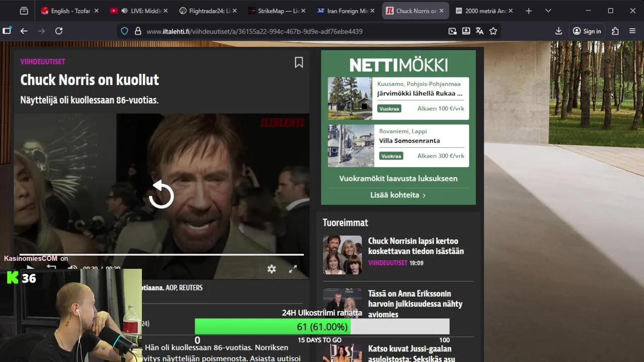Open Villa Somosenranta listing
This screenshot has height=362, width=644.
click(409, 141)
